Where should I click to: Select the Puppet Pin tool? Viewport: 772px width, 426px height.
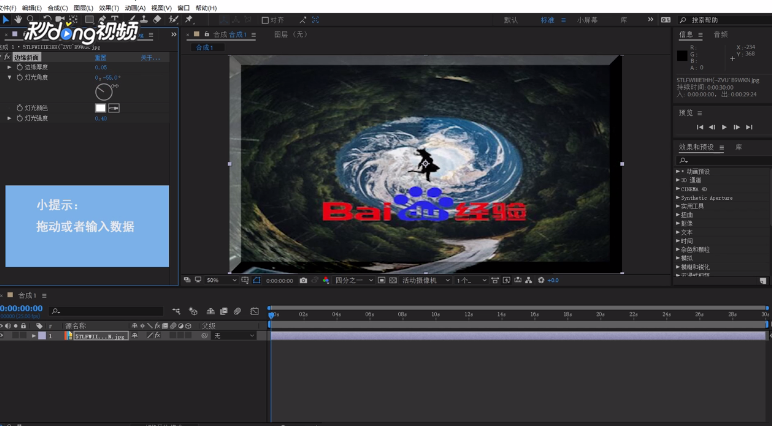click(x=189, y=20)
